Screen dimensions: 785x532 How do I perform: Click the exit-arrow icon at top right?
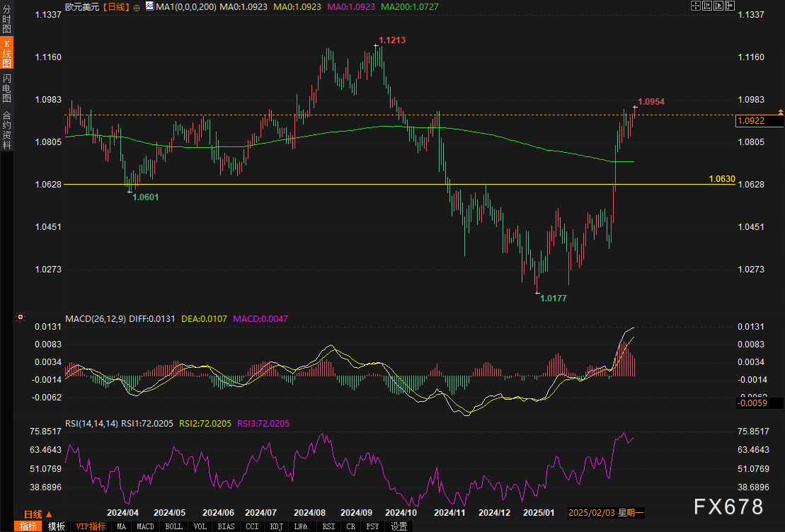[729, 6]
